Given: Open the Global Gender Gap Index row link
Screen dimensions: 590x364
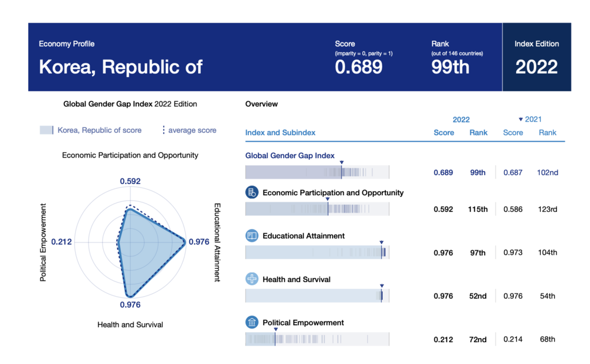Looking at the screenshot, I should [290, 156].
